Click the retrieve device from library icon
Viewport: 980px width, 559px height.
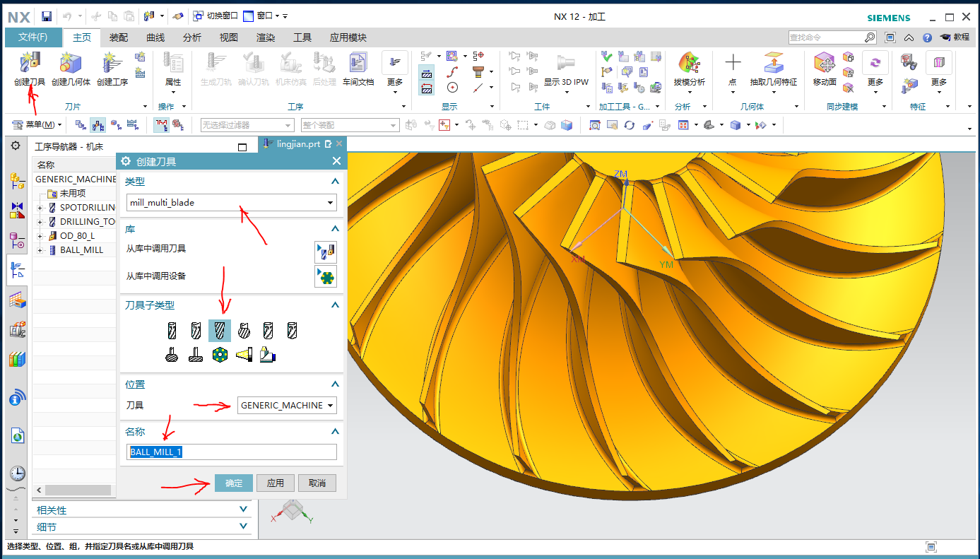click(325, 276)
